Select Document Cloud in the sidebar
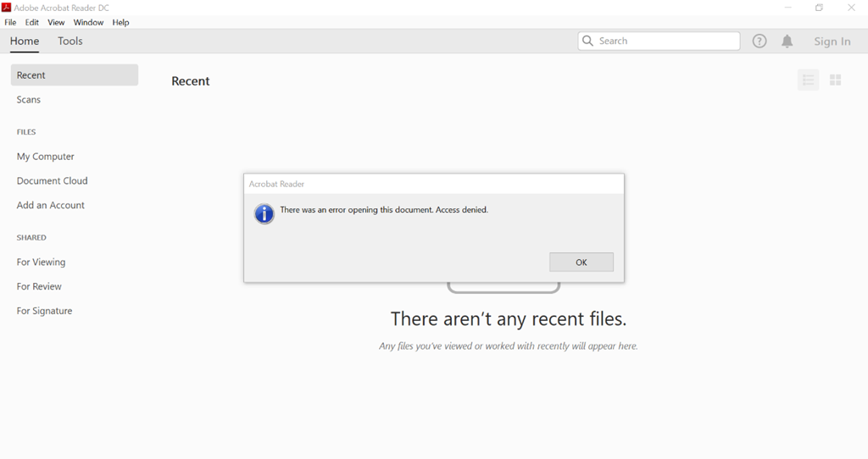Image resolution: width=868 pixels, height=459 pixels. (53, 181)
